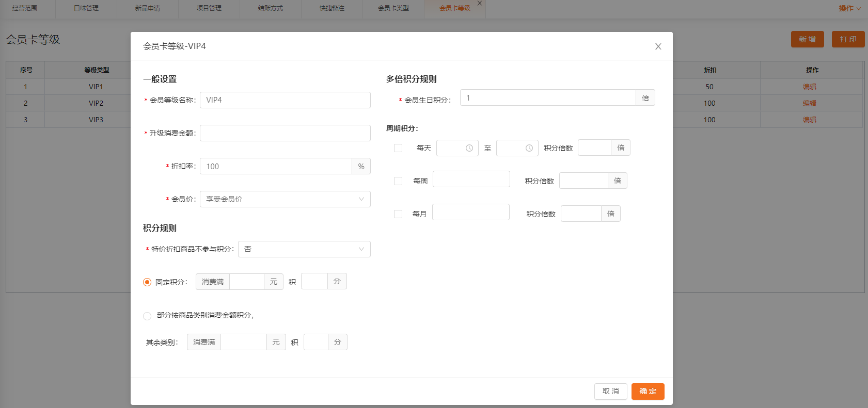
Task: Click the 取消 cancel button
Action: 611,391
